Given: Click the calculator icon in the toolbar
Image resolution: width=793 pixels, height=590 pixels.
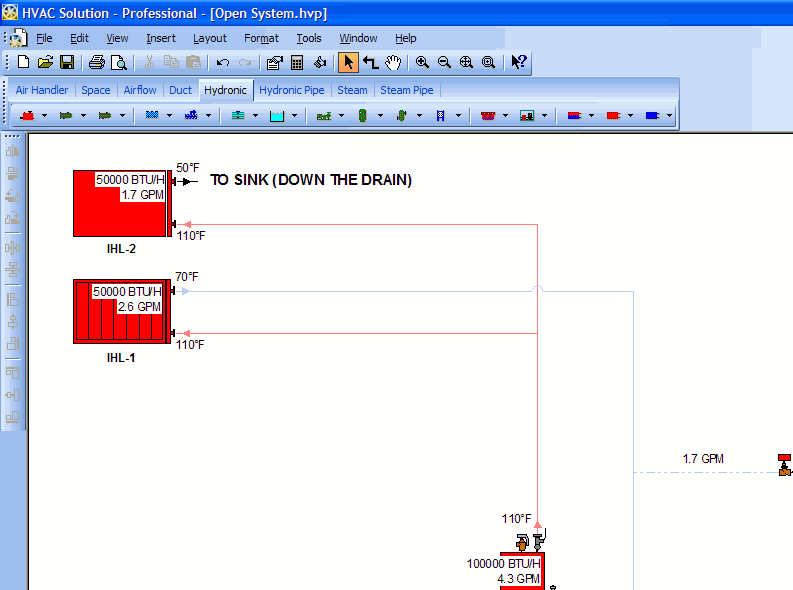Looking at the screenshot, I should [297, 62].
